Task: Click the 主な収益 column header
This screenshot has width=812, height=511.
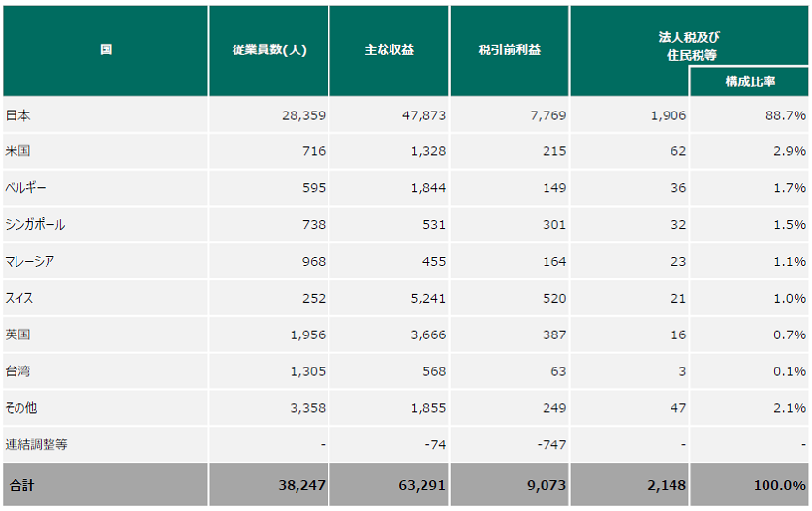Action: (389, 50)
